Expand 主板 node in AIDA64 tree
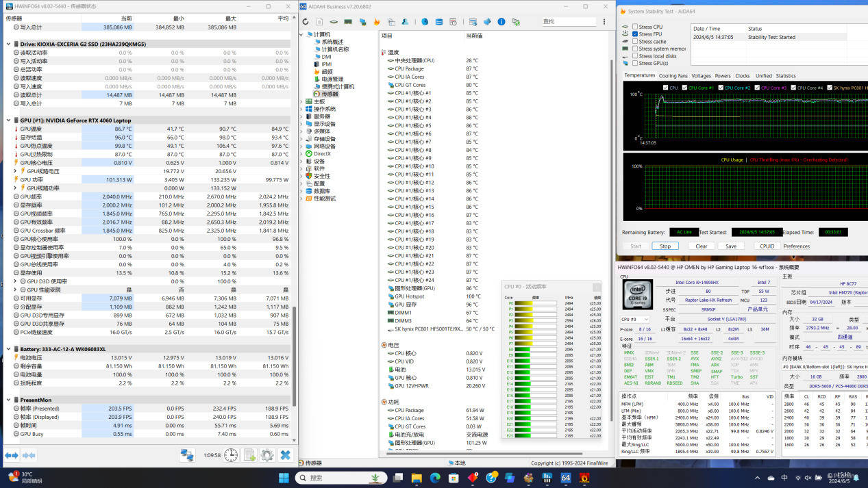The width and height of the screenshot is (868, 488). pyautogui.click(x=301, y=101)
